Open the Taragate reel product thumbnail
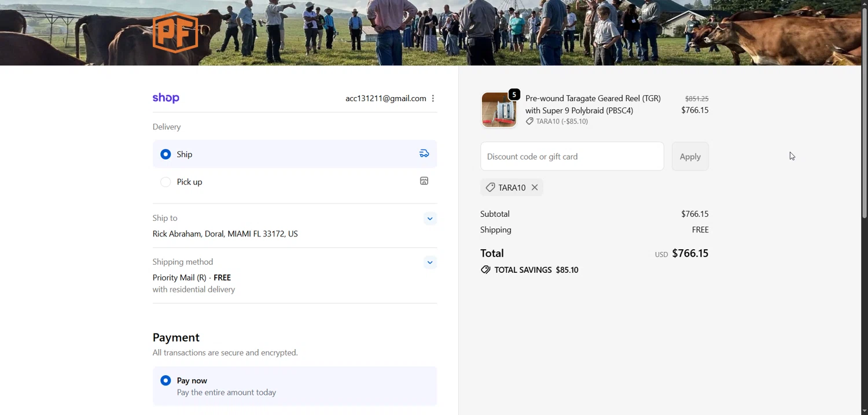Image resolution: width=868 pixels, height=415 pixels. 499,110
